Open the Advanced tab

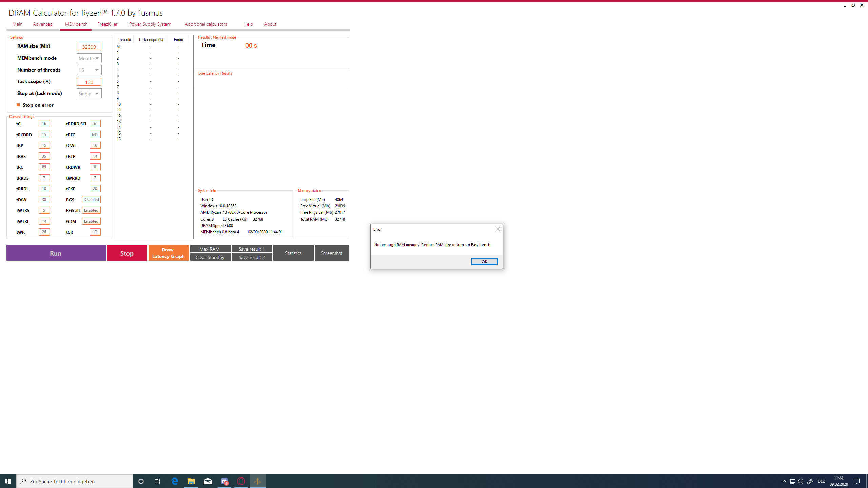click(x=43, y=24)
